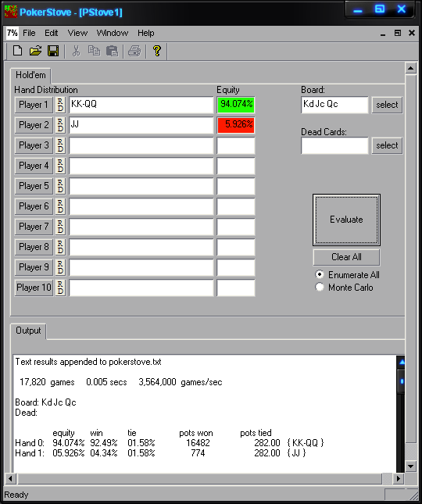
Task: Open the Help menu
Action: point(146,33)
